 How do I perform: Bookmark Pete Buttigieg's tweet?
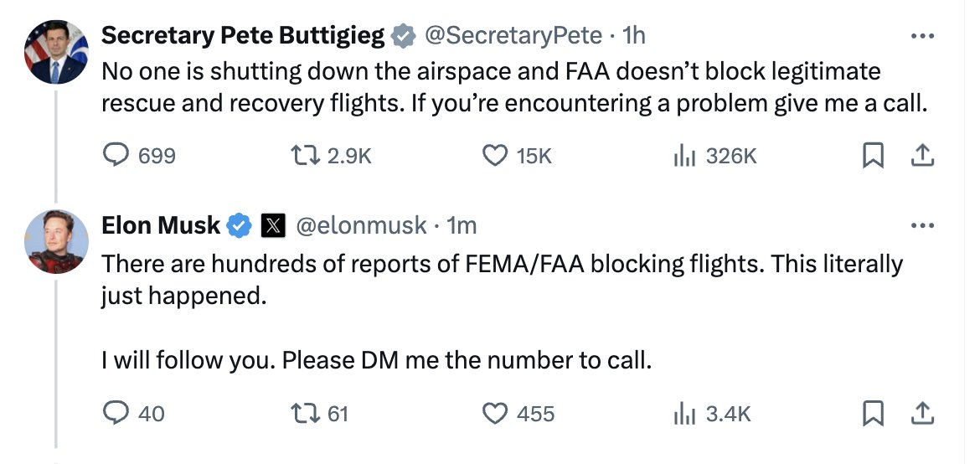click(x=873, y=155)
